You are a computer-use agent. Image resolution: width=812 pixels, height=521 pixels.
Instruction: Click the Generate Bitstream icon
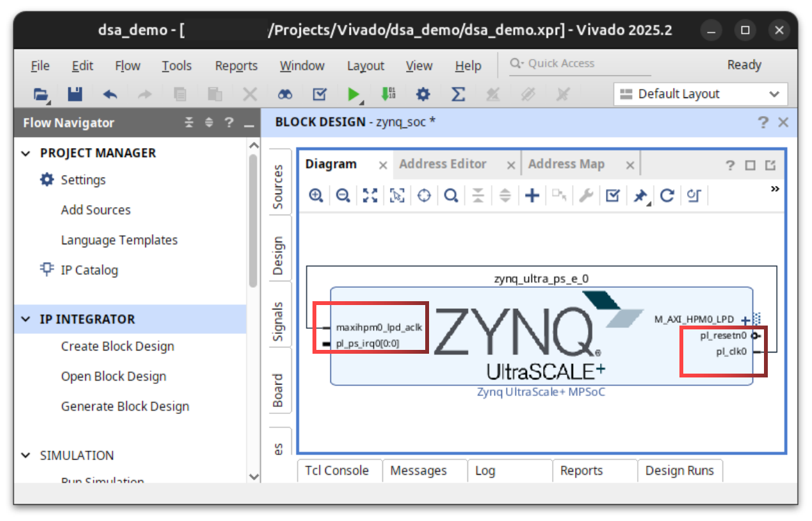pos(388,94)
